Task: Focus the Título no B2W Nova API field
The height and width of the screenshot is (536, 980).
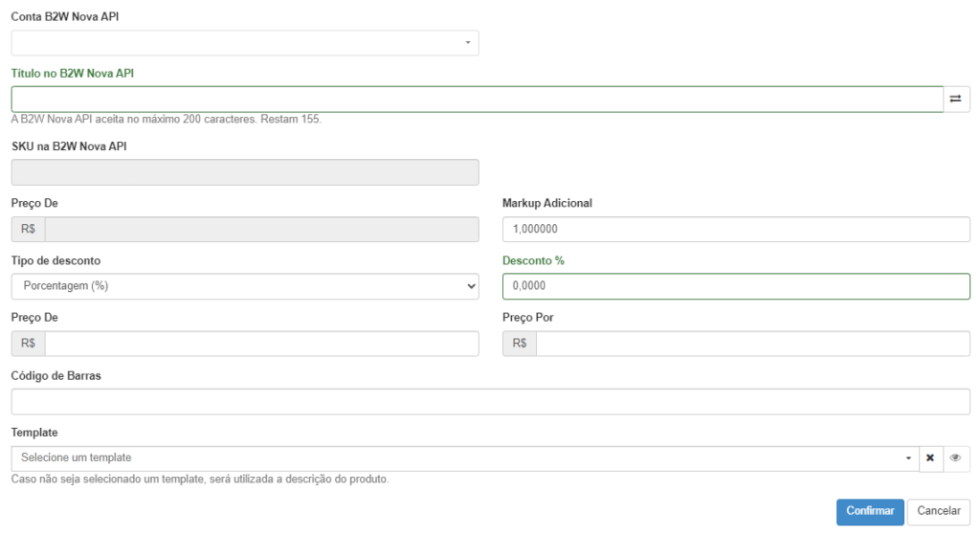Action: coord(478,100)
